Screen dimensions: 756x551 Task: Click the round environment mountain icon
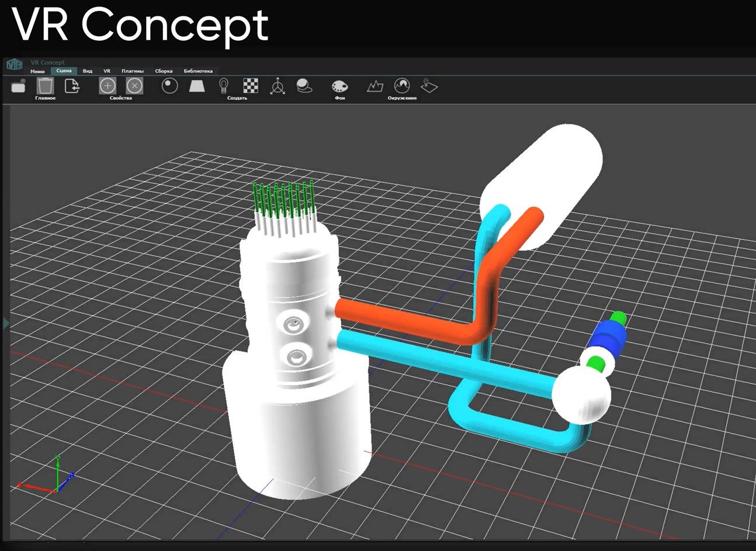tap(402, 86)
